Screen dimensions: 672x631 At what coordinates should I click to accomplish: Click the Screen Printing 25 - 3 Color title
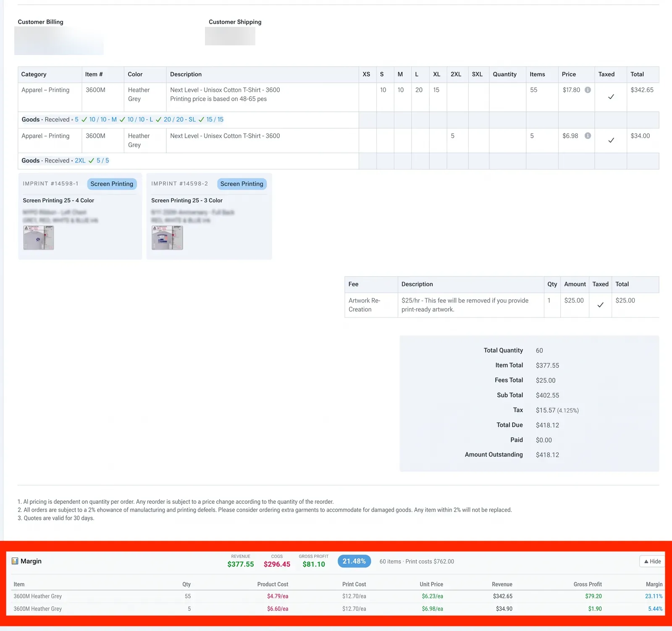(187, 200)
